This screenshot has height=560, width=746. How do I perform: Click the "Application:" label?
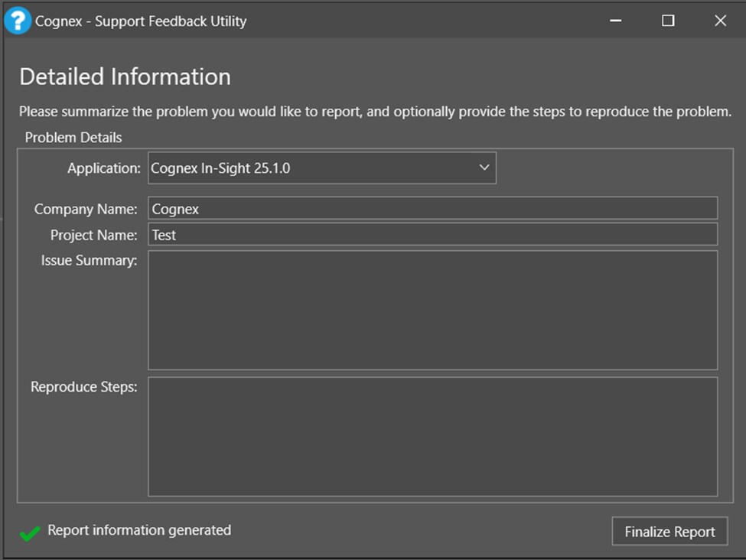(x=104, y=168)
